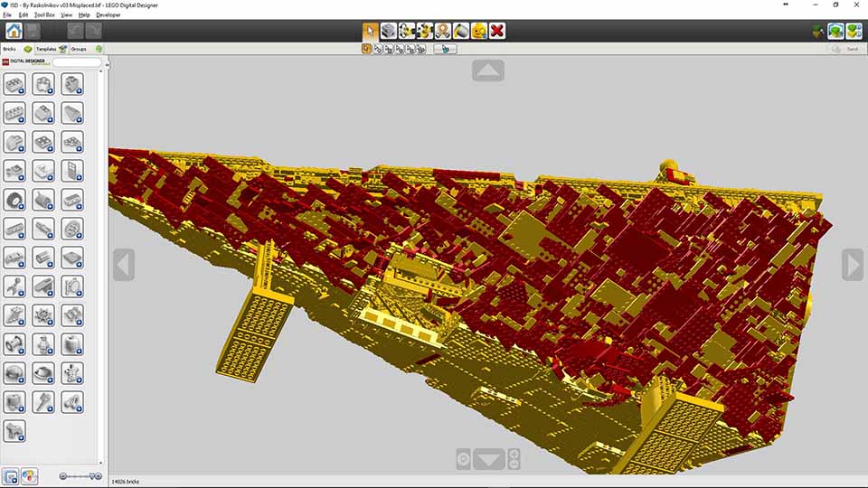
Task: Click the brick search input field
Action: click(x=77, y=62)
